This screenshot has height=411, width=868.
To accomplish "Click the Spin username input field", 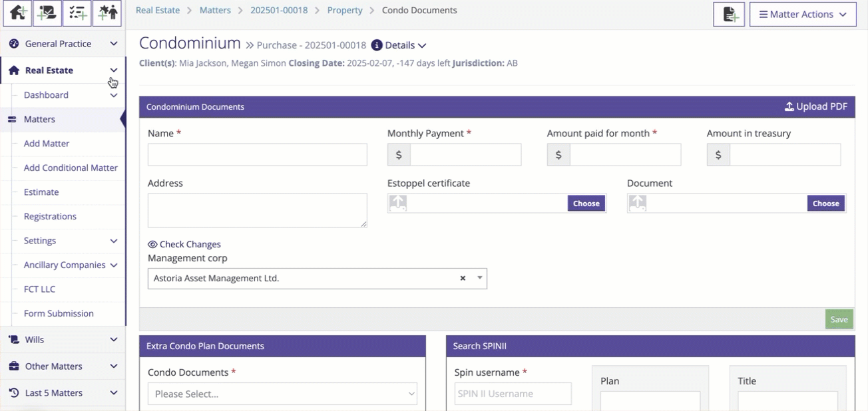I will (x=513, y=394).
